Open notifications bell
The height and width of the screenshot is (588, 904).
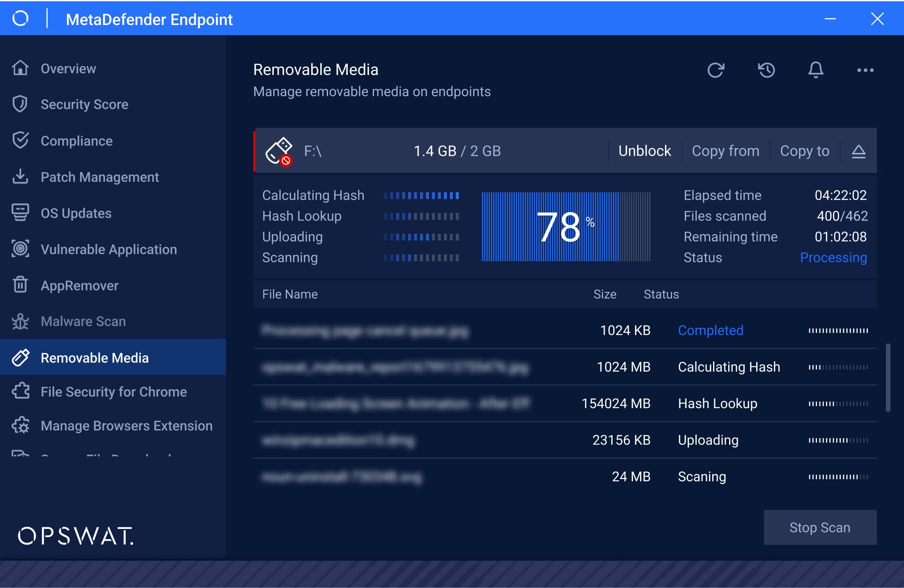(x=816, y=70)
